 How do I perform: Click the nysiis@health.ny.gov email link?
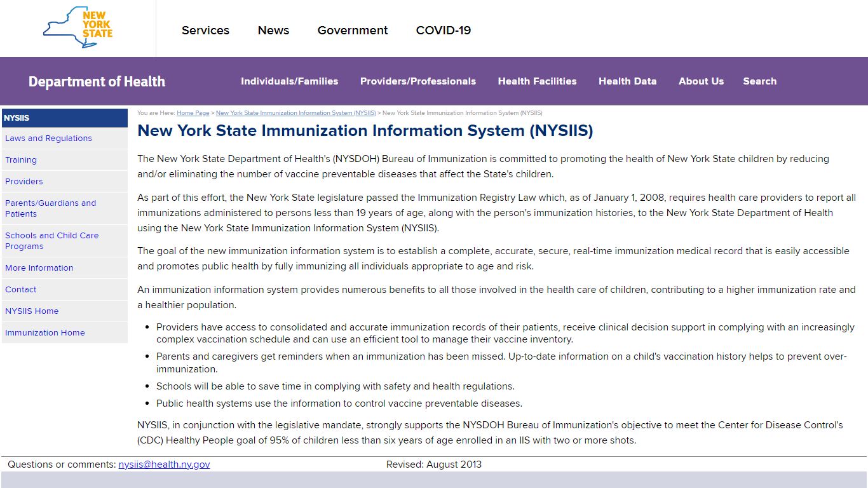(164, 464)
